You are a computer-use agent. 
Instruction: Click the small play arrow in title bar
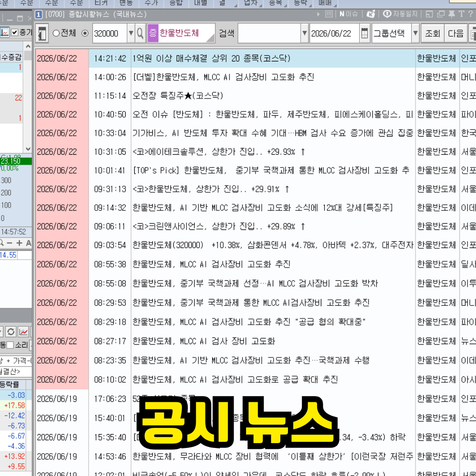click(x=318, y=14)
